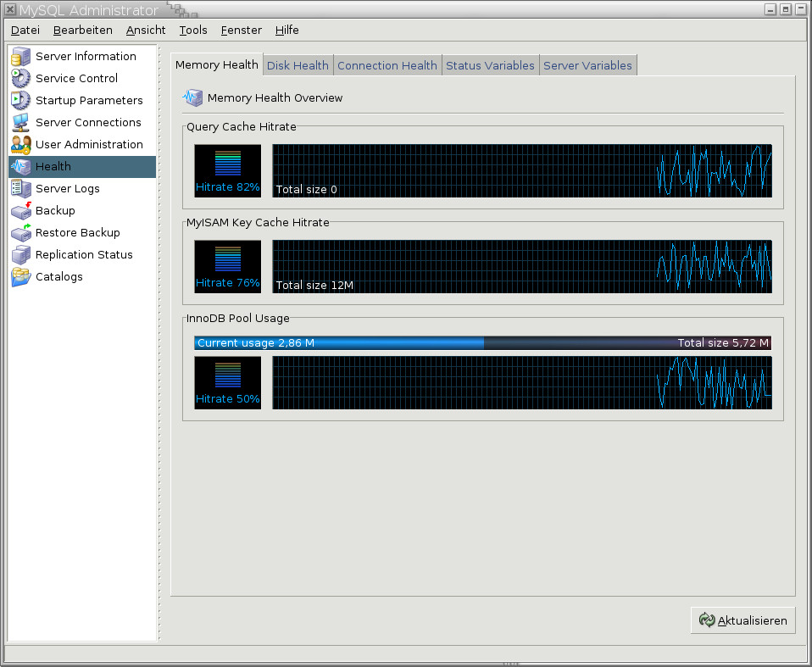Select Server Logs in the sidebar
The width and height of the screenshot is (812, 667).
[x=83, y=188]
